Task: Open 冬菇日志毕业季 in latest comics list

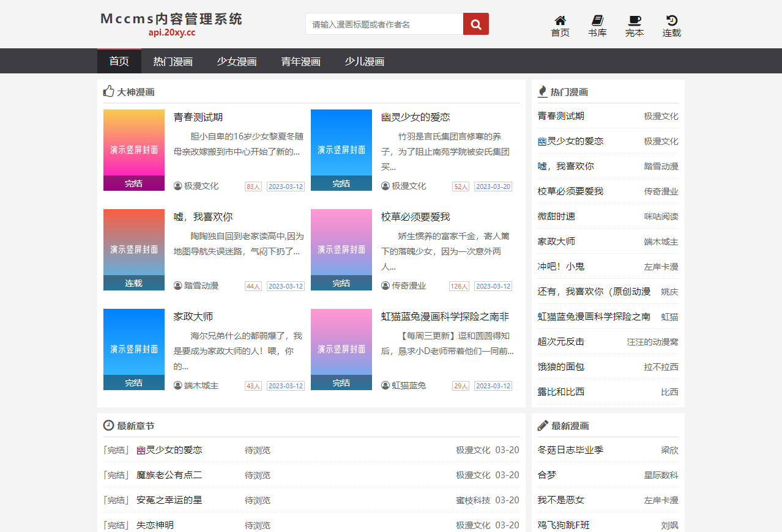Action: pyautogui.click(x=570, y=450)
